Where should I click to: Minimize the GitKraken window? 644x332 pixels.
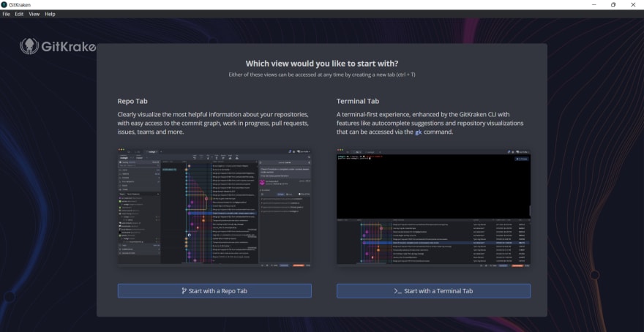click(594, 4)
